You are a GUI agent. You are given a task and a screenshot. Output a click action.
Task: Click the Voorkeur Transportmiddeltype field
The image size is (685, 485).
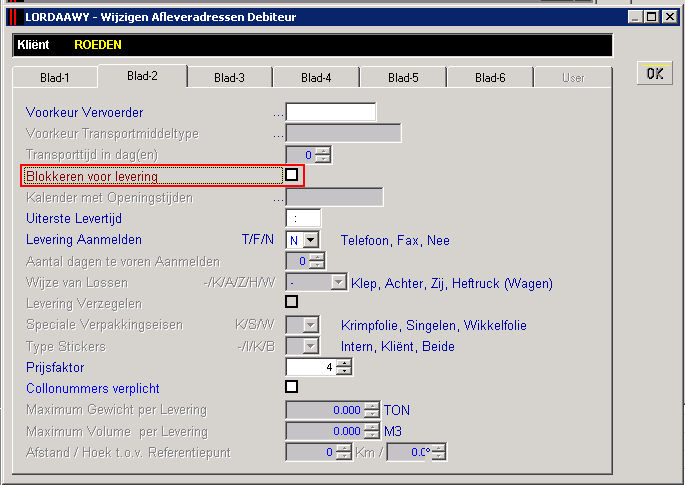coord(343,133)
